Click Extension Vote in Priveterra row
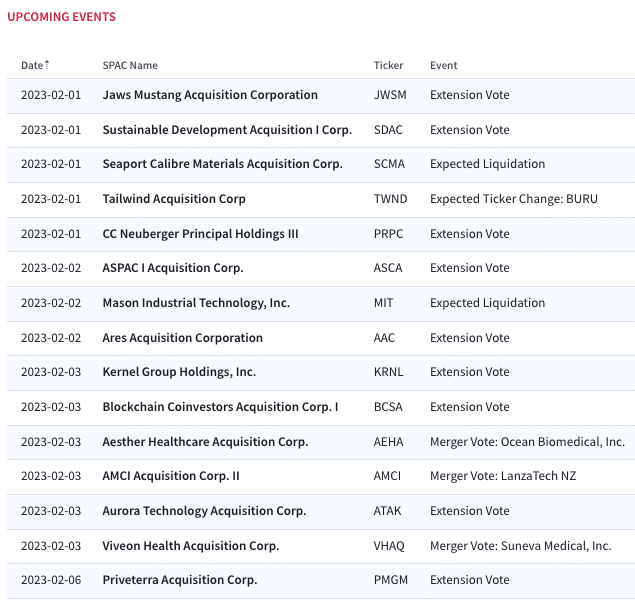 coord(470,580)
